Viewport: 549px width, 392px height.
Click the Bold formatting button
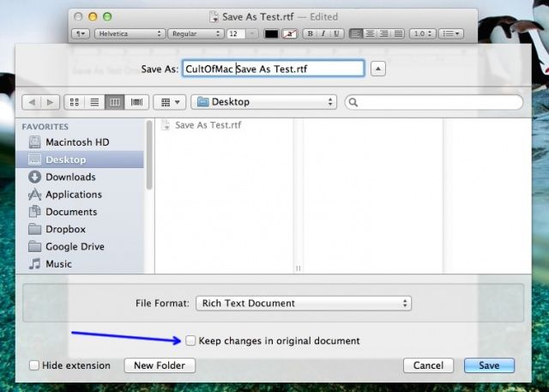311,33
